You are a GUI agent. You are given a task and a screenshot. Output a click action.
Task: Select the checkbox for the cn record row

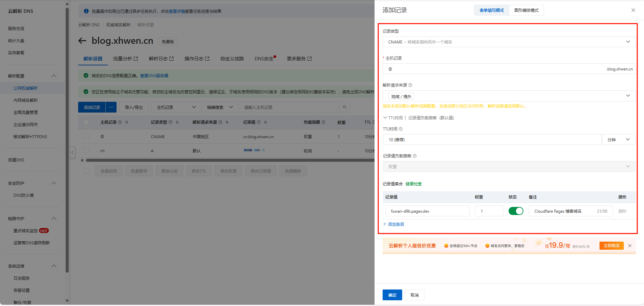(x=86, y=151)
